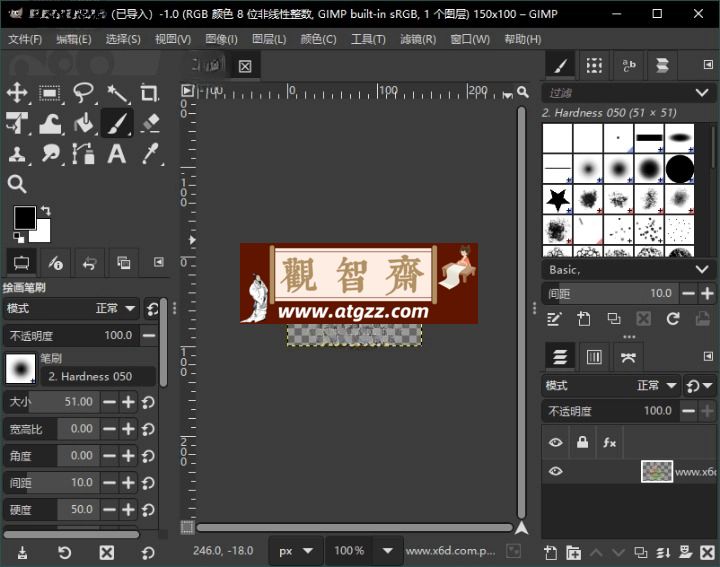Viewport: 720px width, 567px height.
Task: Select the Paths tool
Action: coord(83,154)
